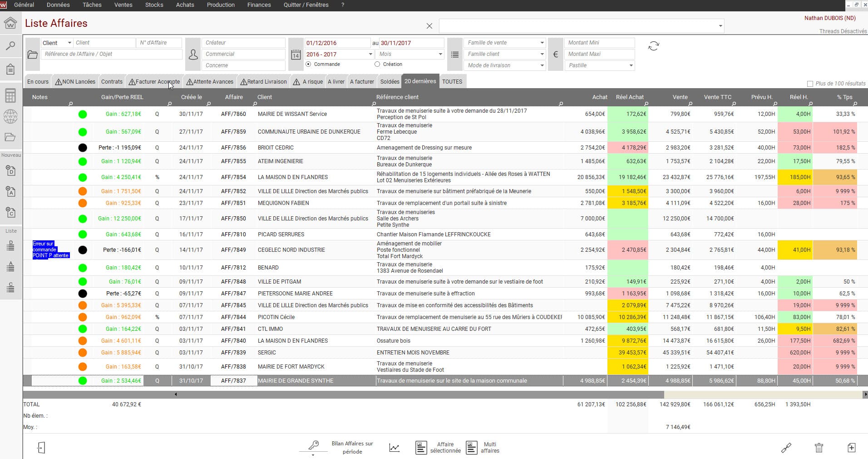The image size is (868, 459).
Task: Open the chart graph icon at bottom
Action: [395, 448]
